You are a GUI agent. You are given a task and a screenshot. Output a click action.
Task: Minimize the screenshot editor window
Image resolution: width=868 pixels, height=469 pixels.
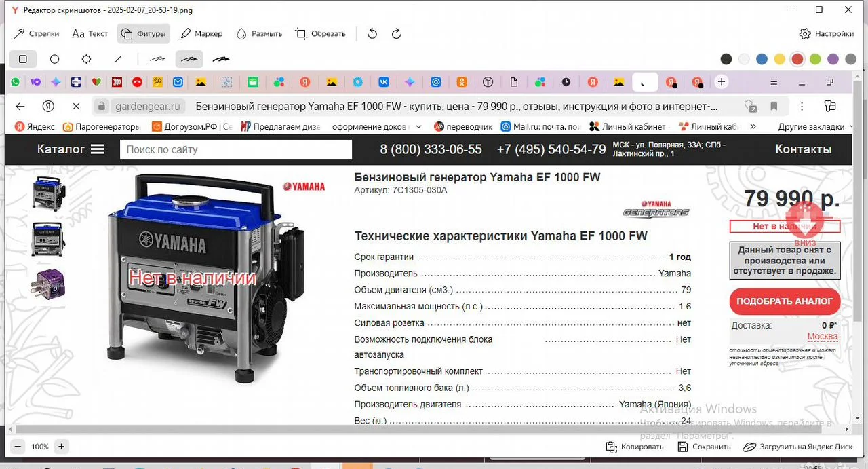789,10
